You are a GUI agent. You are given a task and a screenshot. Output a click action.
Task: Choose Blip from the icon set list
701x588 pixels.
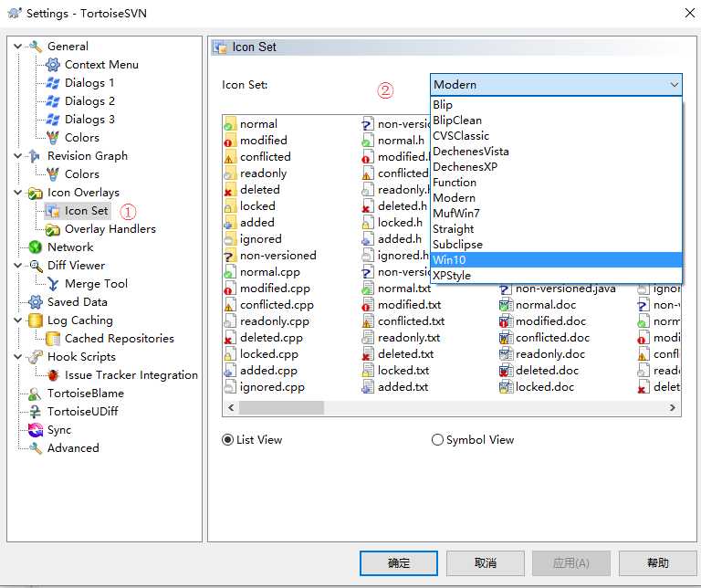click(556, 105)
